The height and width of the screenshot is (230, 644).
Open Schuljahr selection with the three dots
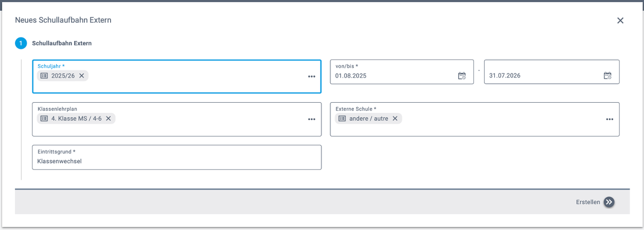[x=311, y=76]
